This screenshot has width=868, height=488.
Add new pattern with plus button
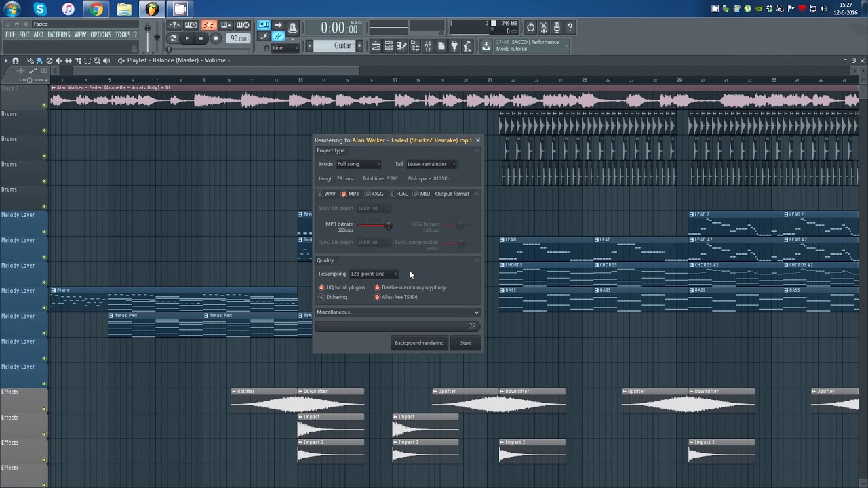(359, 46)
